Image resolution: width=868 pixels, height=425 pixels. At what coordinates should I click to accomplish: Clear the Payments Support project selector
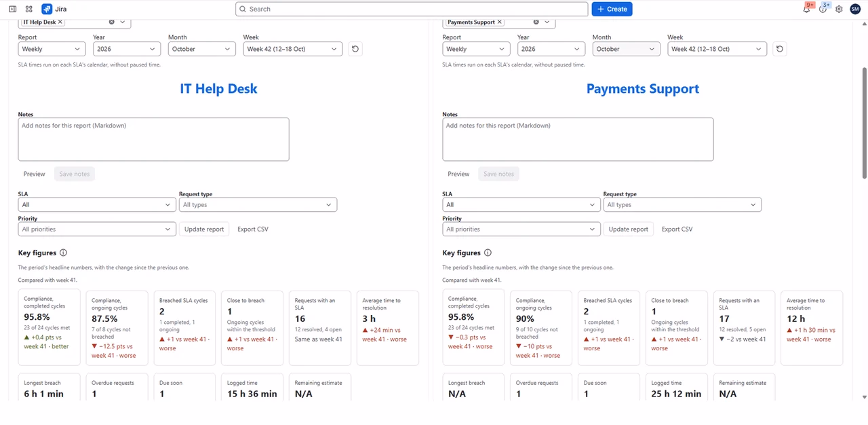(x=536, y=22)
